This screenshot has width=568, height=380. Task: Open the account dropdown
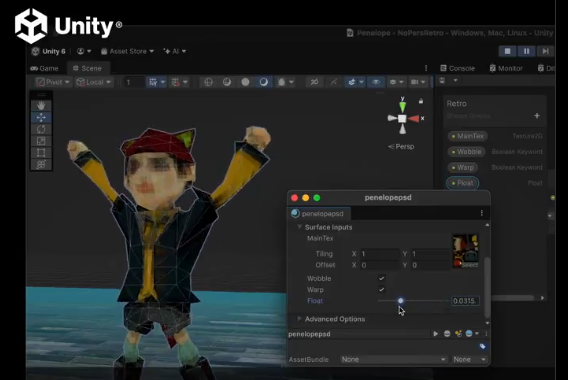[x=84, y=51]
